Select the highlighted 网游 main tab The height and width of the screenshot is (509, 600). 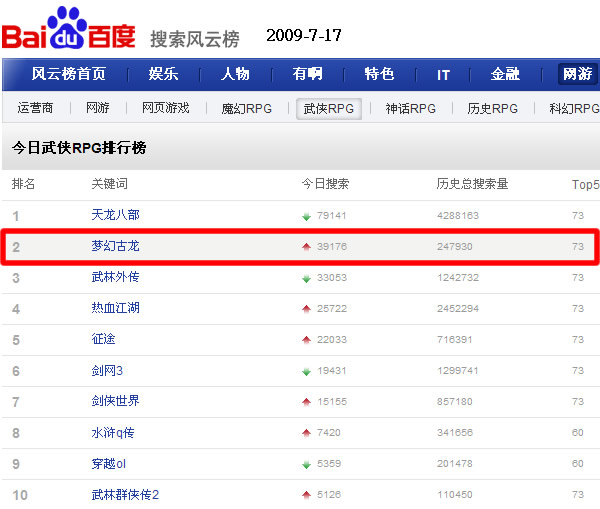[577, 74]
